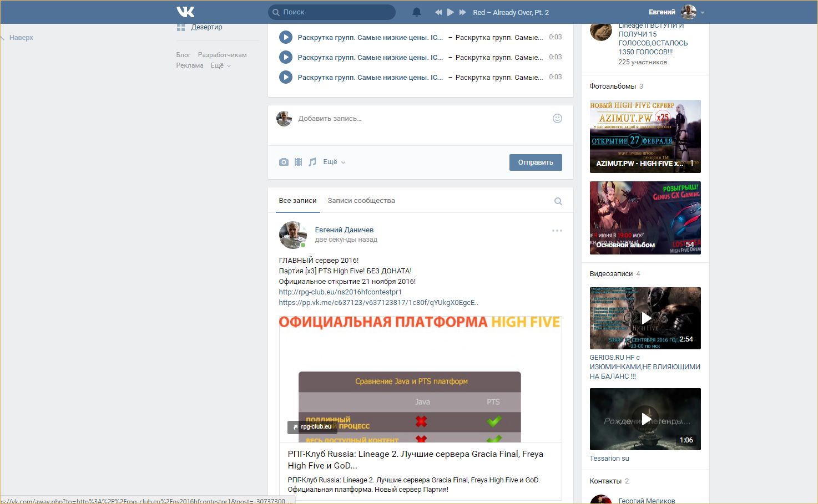Viewport: 818px width, 504px height.
Task: Open the Блог footer link
Action: [183, 55]
